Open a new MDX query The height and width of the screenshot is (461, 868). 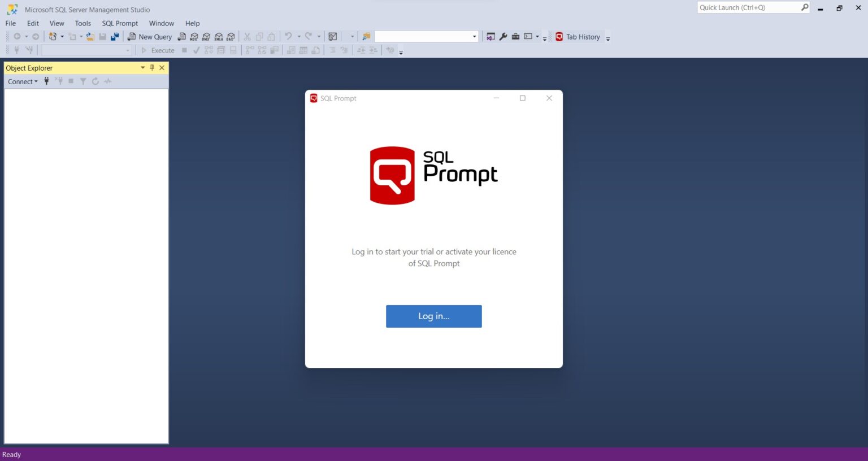click(194, 37)
